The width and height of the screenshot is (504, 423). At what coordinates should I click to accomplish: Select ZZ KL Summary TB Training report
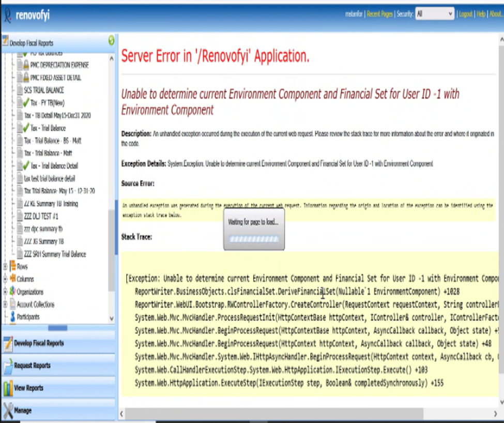tap(51, 203)
